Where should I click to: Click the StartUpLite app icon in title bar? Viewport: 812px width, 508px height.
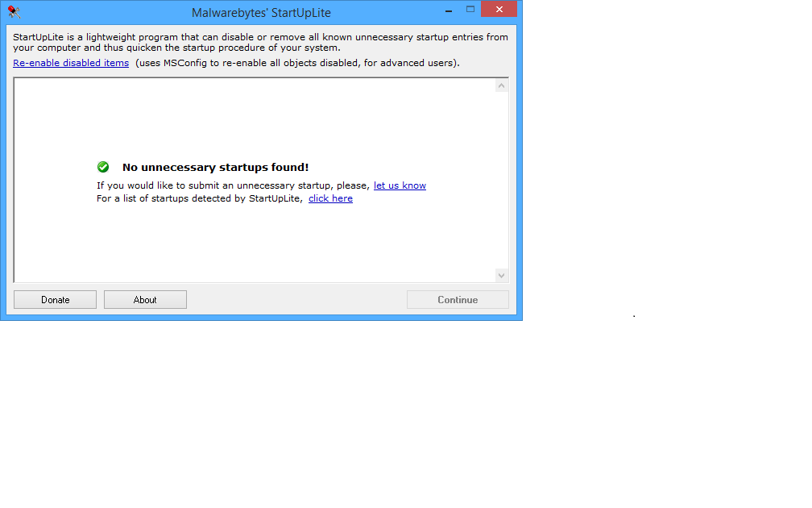coord(14,11)
